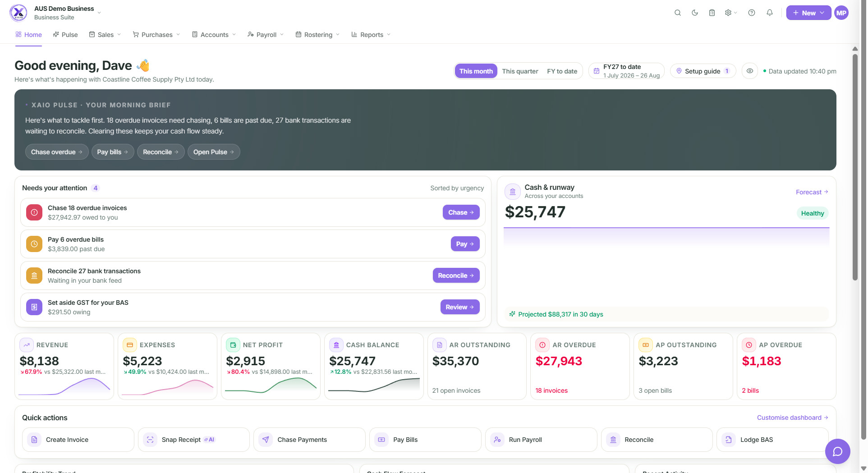
Task: Click the red overdue invoices alert icon
Action: tap(34, 212)
